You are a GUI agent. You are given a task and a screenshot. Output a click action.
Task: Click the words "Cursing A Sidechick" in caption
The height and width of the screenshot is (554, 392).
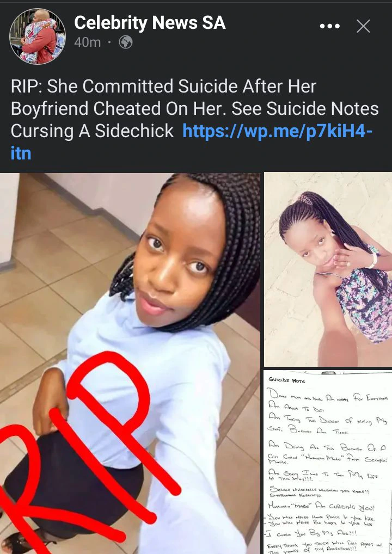[92, 132]
